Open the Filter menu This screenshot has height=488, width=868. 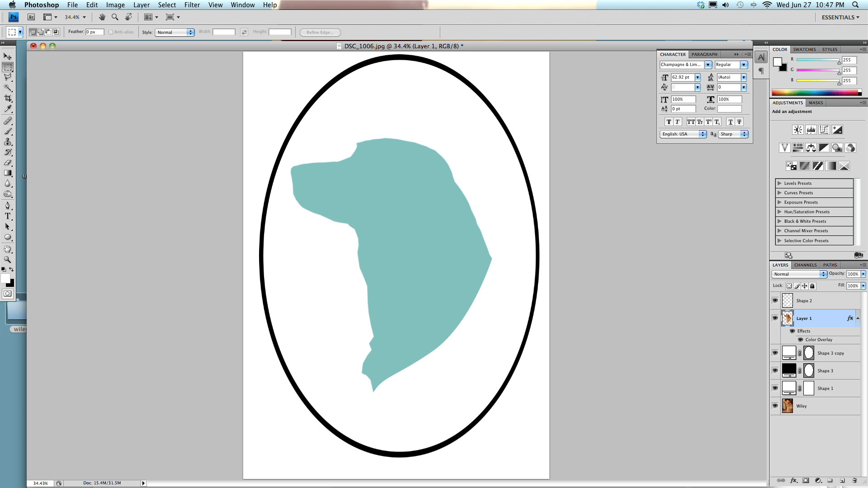[192, 5]
